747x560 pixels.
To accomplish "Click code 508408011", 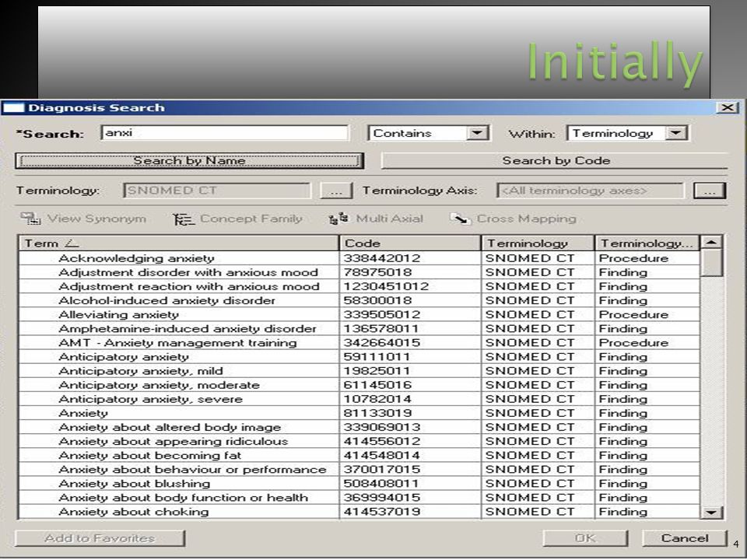I will click(x=381, y=483).
